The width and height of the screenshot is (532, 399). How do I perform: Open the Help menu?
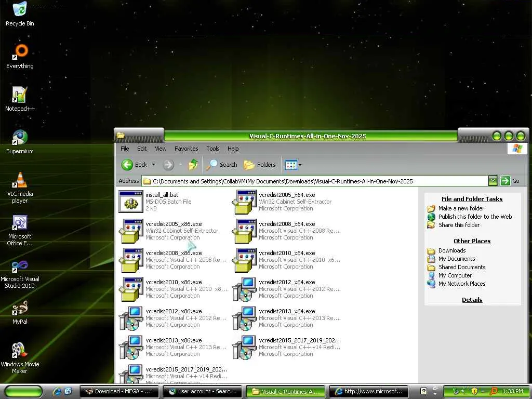click(x=233, y=149)
